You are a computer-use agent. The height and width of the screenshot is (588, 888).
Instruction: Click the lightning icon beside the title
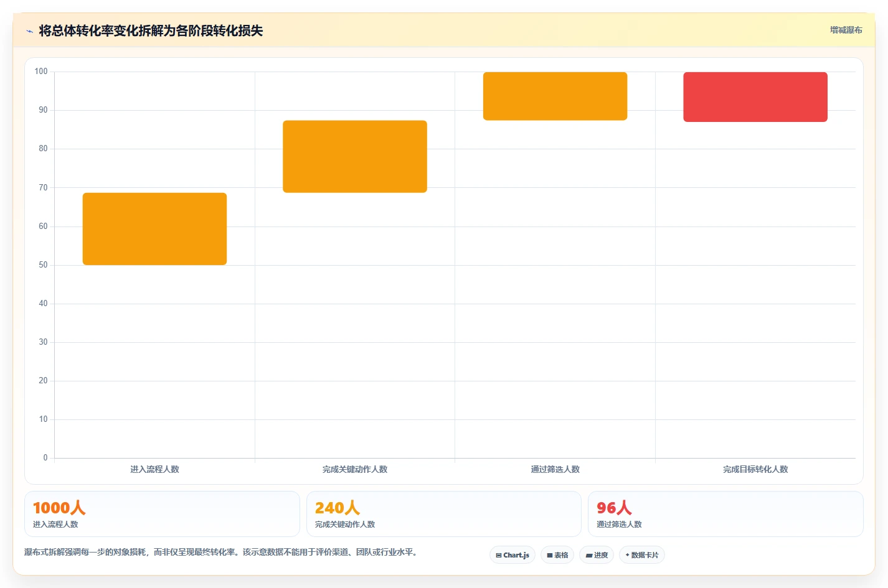[29, 31]
